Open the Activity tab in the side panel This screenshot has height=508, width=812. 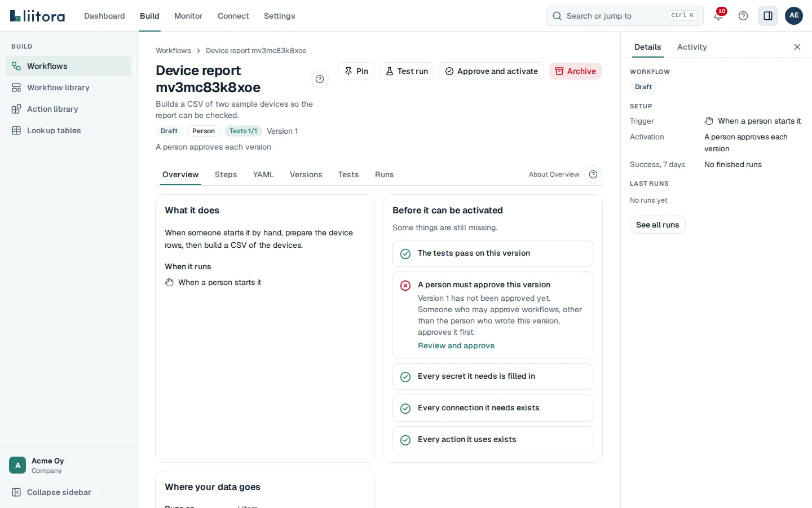[x=692, y=47]
